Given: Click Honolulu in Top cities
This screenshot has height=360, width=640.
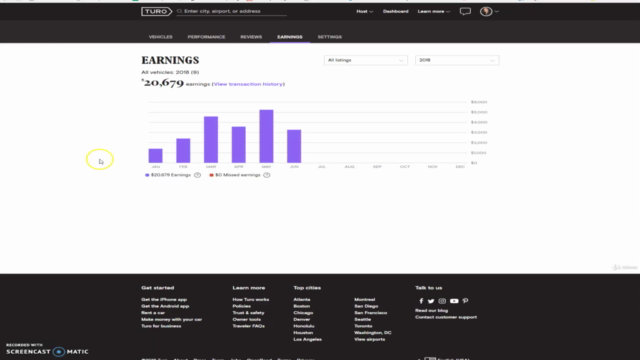Looking at the screenshot, I should point(304,326).
